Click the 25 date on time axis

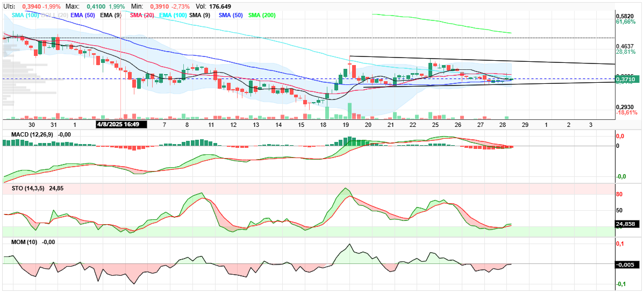coord(436,124)
